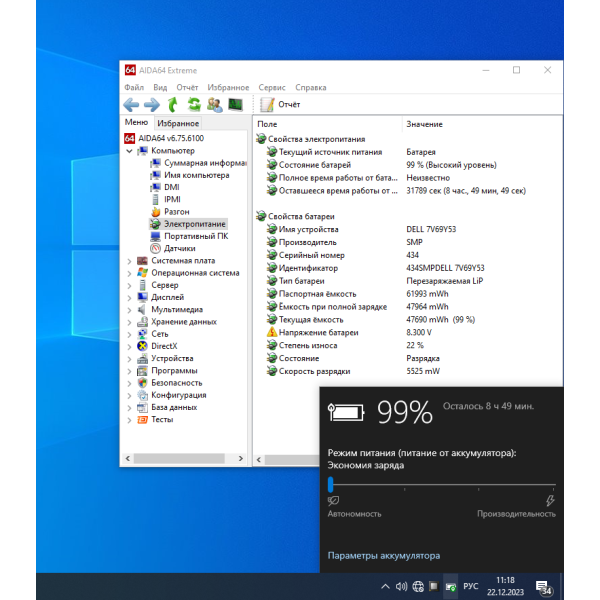Click the volume speaker tray icon

[401, 586]
